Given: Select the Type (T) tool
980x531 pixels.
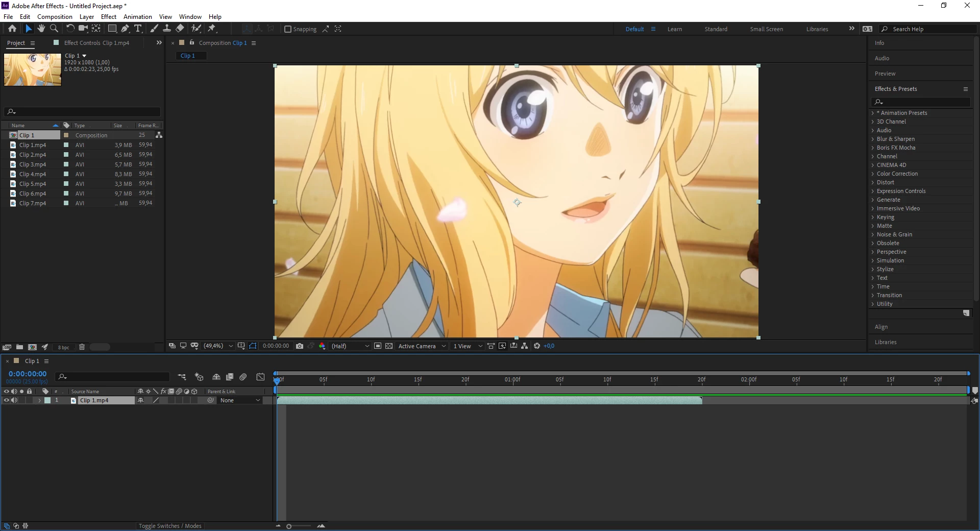Looking at the screenshot, I should [138, 29].
